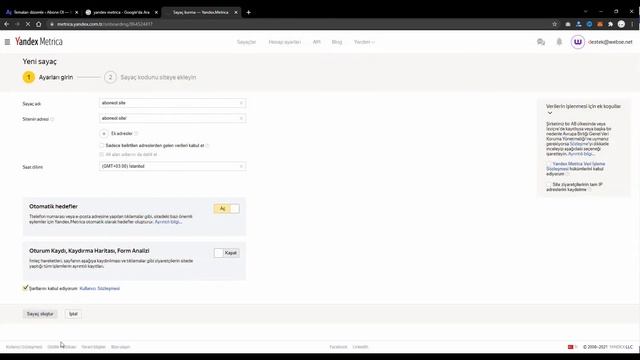This screenshot has width=640, height=360.
Task: Clear the Sayaç adı field with its x icon
Action: [241, 103]
